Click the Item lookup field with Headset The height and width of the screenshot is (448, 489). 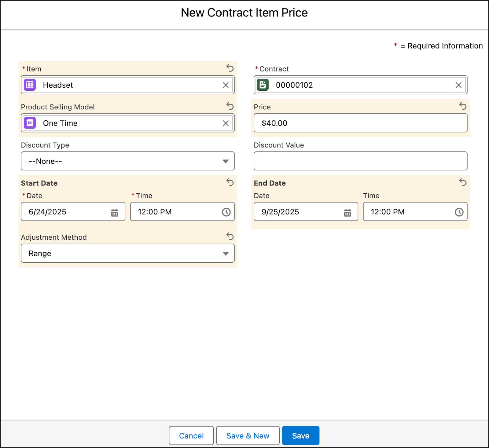[128, 85]
